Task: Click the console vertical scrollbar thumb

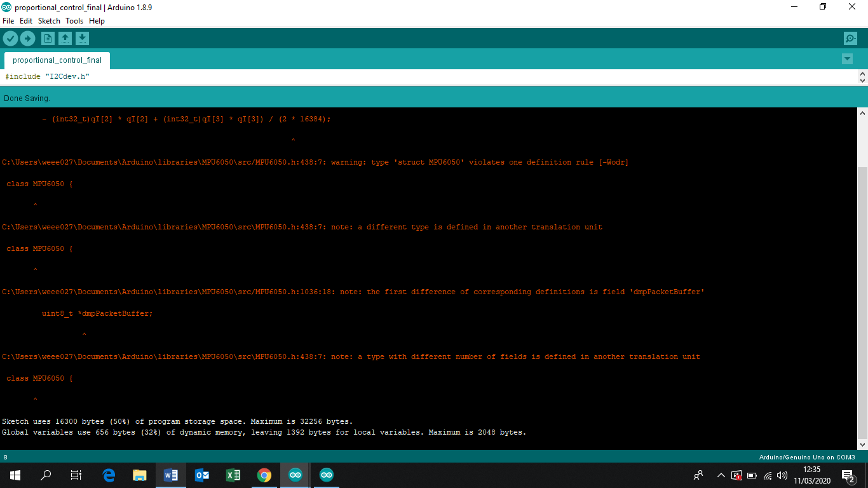Action: 862,302
